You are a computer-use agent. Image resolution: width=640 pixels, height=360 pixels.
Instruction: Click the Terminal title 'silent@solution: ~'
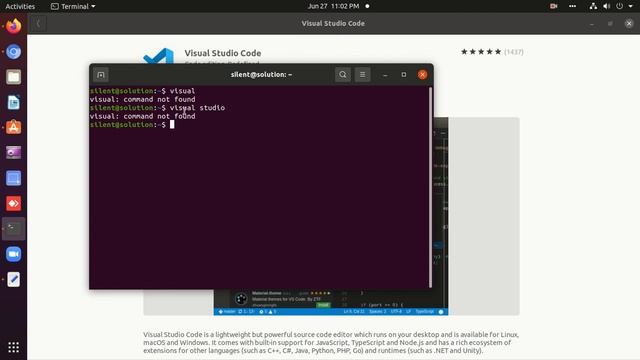[x=261, y=75]
